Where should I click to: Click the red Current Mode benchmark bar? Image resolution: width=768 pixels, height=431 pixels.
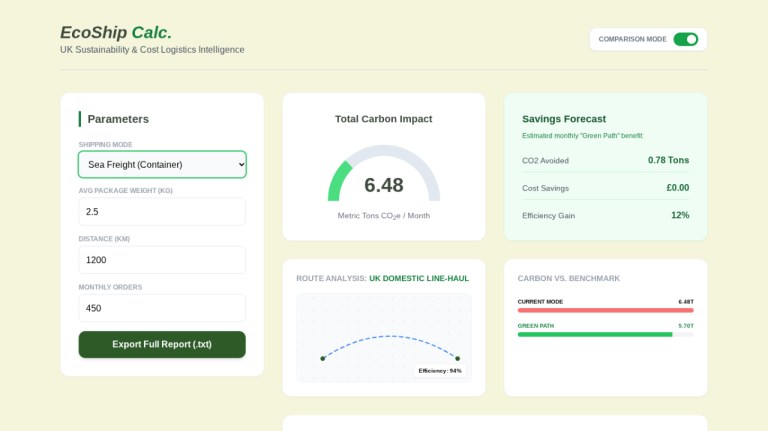pos(605,310)
